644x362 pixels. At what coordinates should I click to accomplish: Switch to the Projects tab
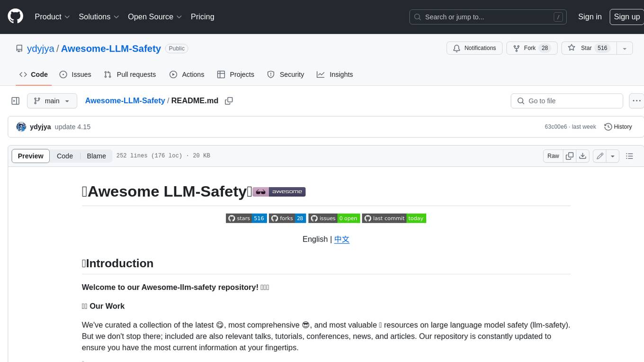pos(236,74)
